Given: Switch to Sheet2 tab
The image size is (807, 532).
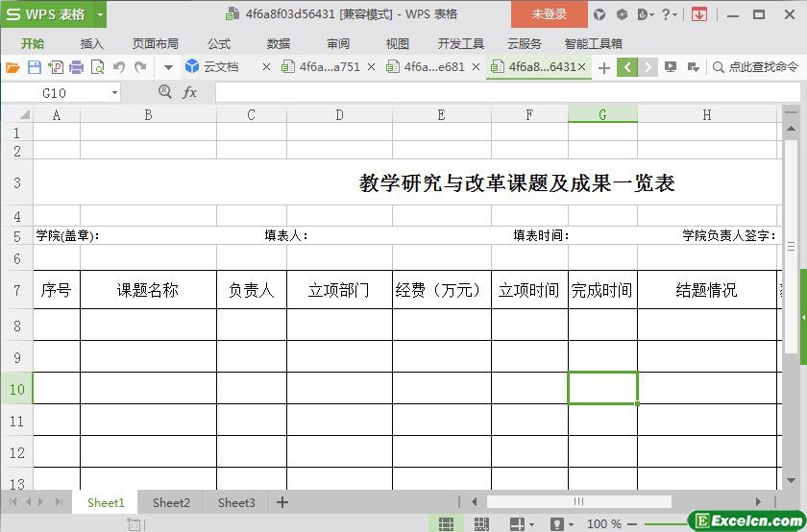Looking at the screenshot, I should tap(171, 502).
